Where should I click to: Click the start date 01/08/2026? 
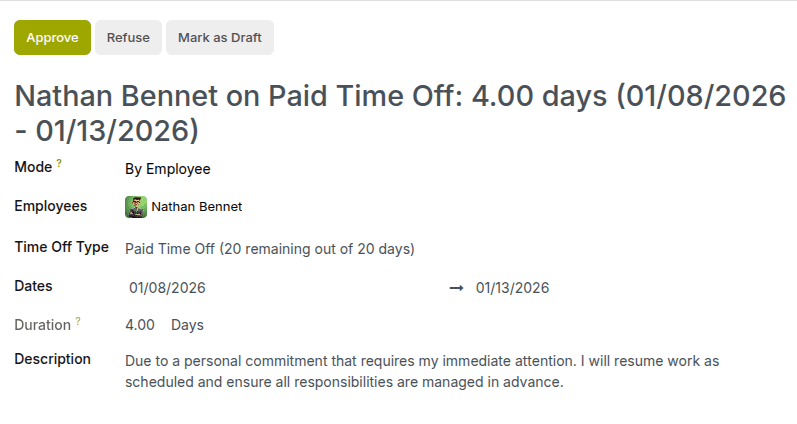click(x=167, y=288)
